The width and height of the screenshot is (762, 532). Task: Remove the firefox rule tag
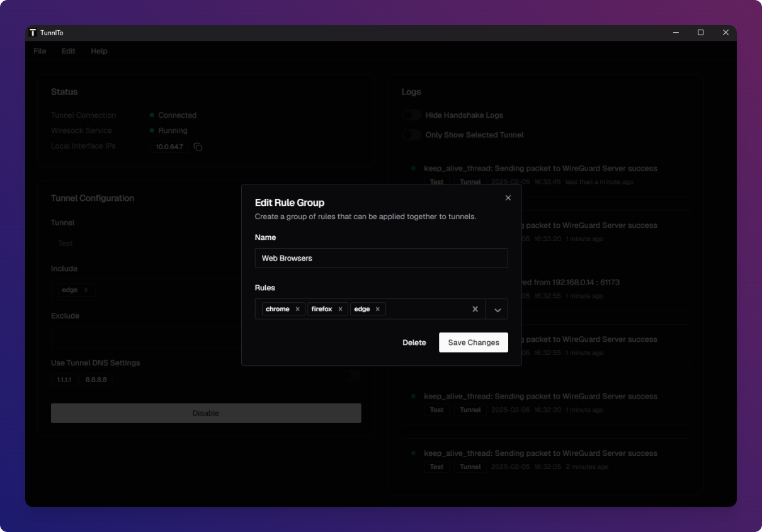coord(340,309)
